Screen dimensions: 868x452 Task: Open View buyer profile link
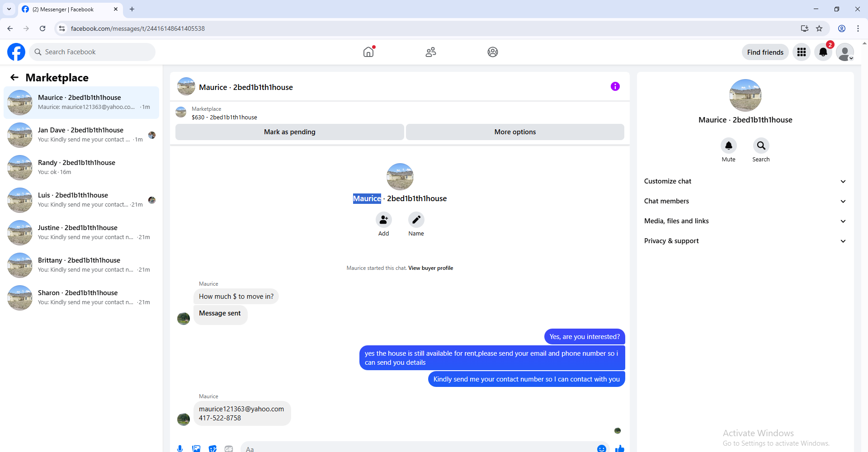click(x=430, y=268)
